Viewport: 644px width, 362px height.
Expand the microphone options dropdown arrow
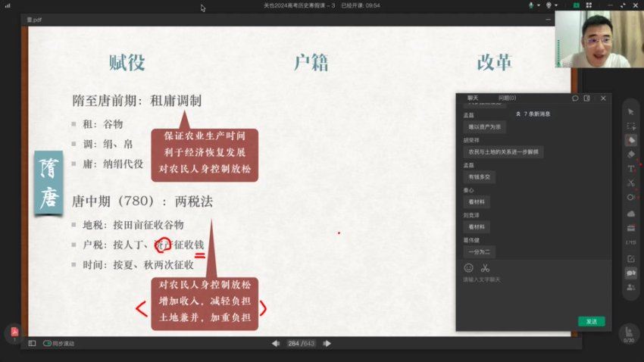click(x=539, y=5)
